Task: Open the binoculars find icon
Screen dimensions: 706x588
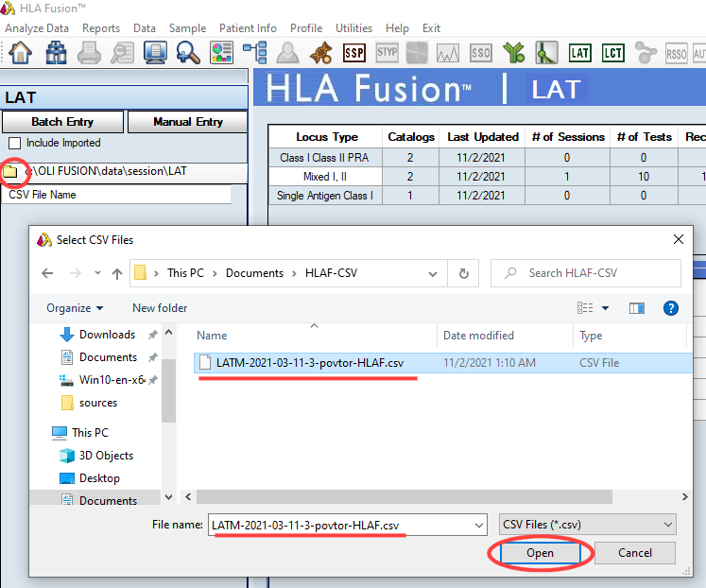Action: pos(56,53)
